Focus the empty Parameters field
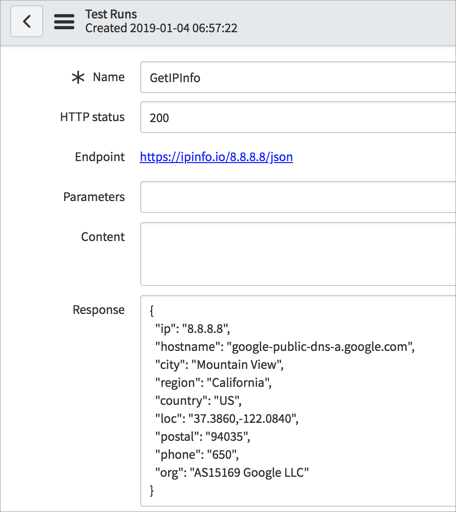 (298, 197)
